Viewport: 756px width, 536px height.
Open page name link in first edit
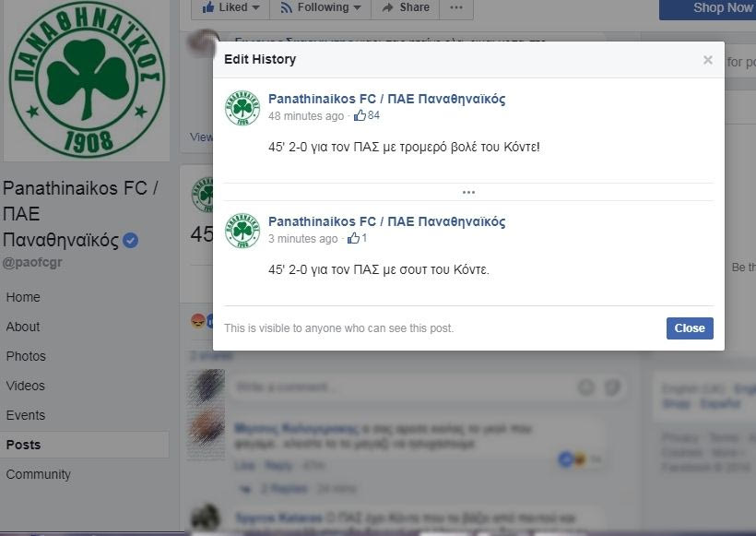(x=386, y=99)
